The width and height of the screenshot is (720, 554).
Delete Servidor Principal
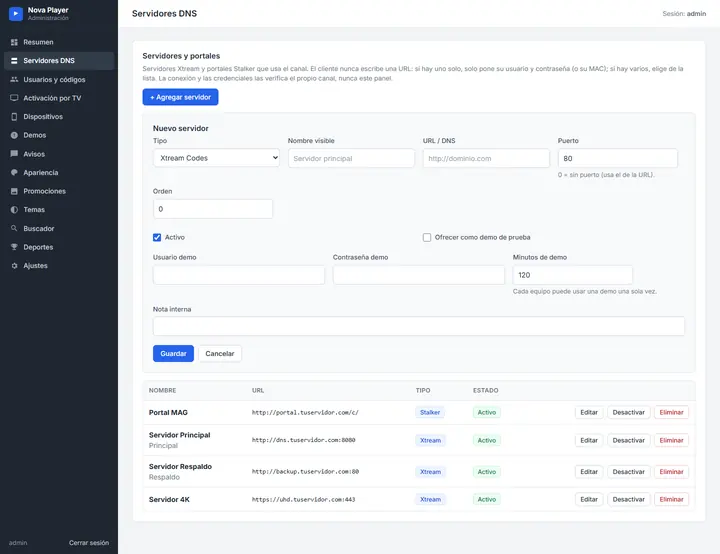click(x=671, y=441)
